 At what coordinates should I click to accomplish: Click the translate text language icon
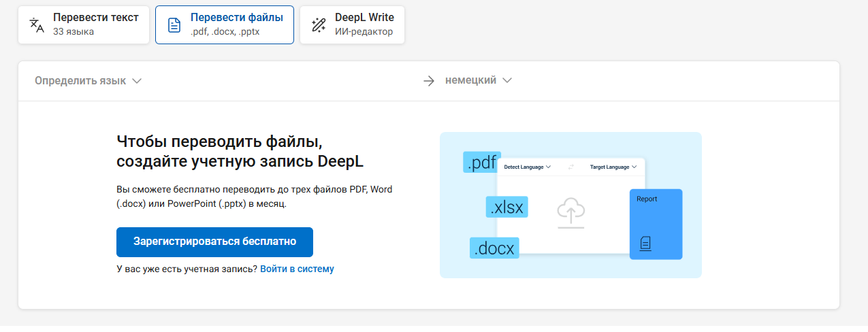coord(37,25)
